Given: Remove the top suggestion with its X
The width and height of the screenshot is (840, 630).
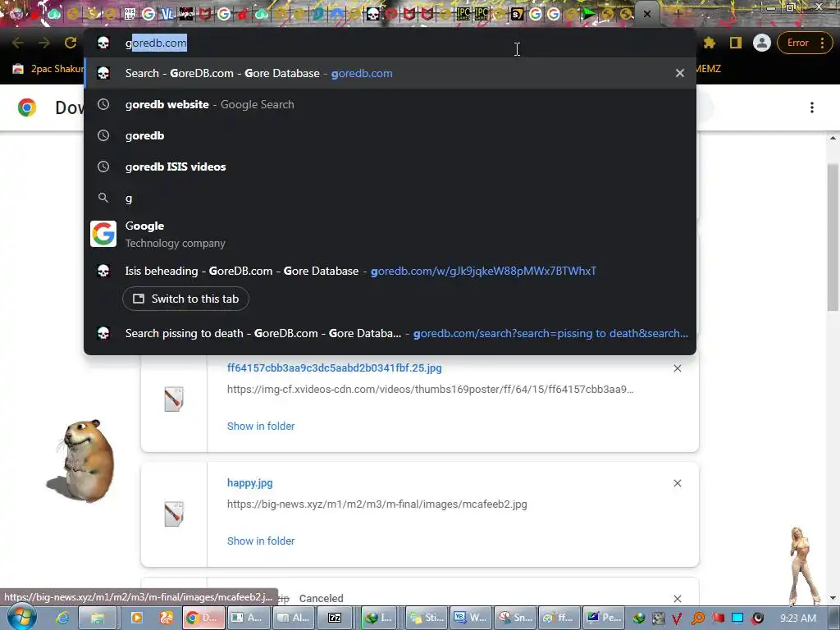Looking at the screenshot, I should (680, 73).
